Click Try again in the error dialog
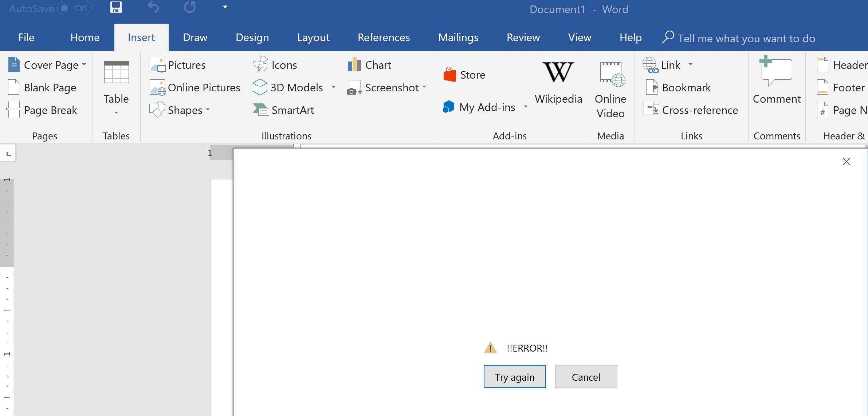Viewport: 868px width, 416px height. [515, 377]
